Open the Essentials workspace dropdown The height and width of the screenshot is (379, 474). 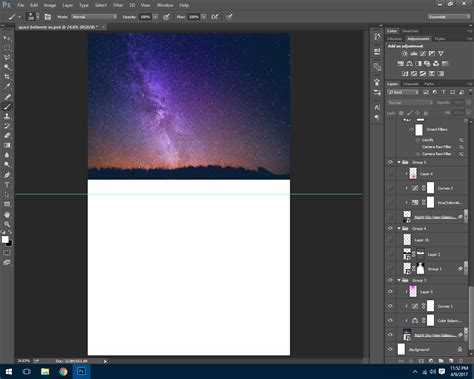click(x=449, y=17)
